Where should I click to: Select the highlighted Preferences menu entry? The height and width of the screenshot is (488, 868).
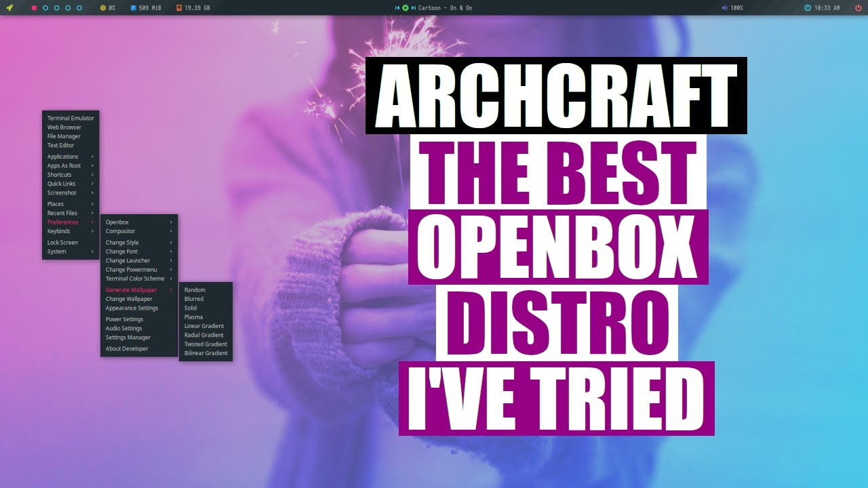71,222
